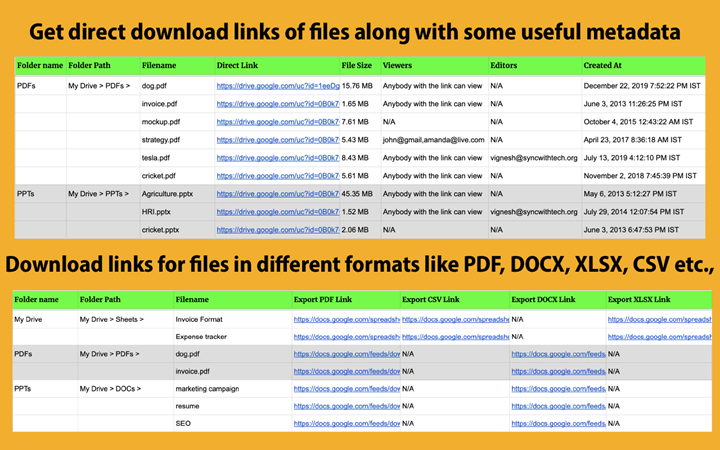Click "December 22, 2019 7:52:22 PM IST" cell
Image resolution: width=720 pixels, height=450 pixels.
click(642, 86)
